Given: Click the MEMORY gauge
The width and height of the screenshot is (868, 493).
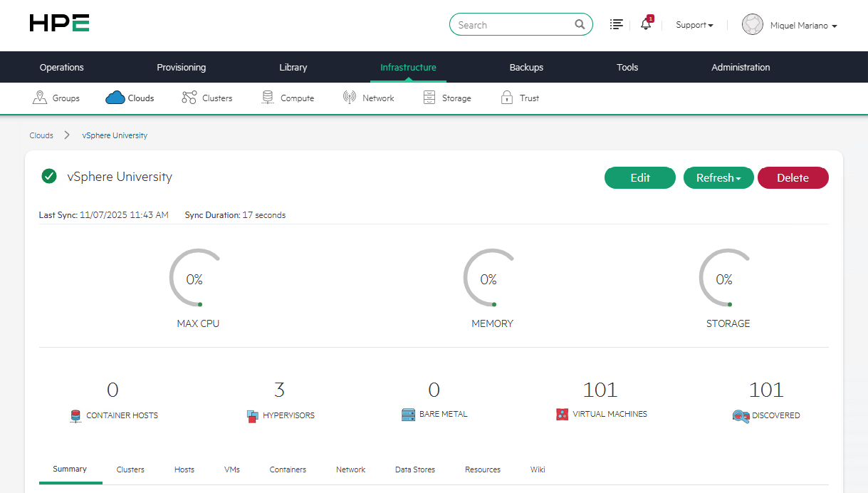Looking at the screenshot, I should tap(490, 279).
